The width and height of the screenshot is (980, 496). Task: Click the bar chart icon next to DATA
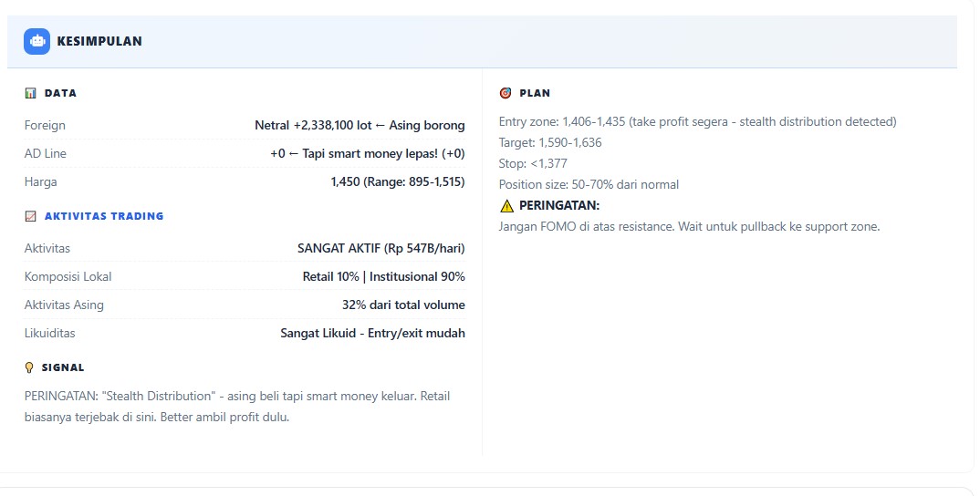coord(30,93)
